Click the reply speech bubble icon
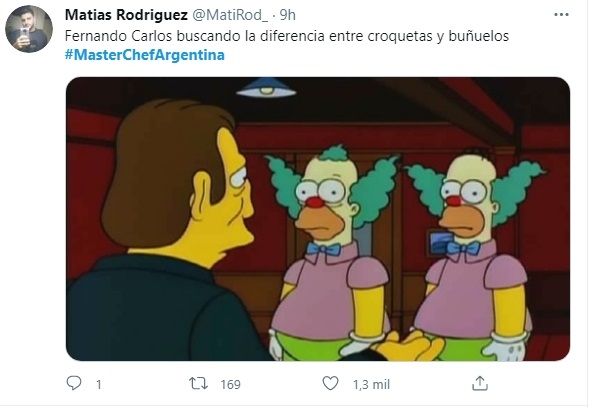This screenshot has height=408, width=592. pos(74,383)
